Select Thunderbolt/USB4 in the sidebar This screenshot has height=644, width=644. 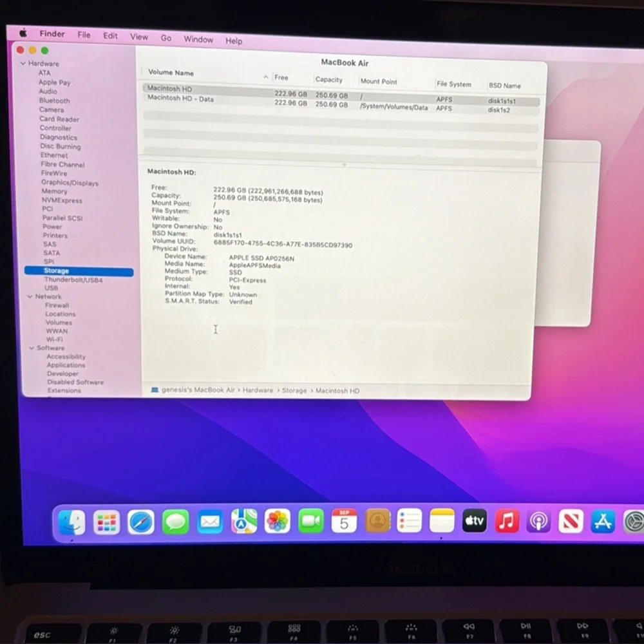[x=73, y=279]
